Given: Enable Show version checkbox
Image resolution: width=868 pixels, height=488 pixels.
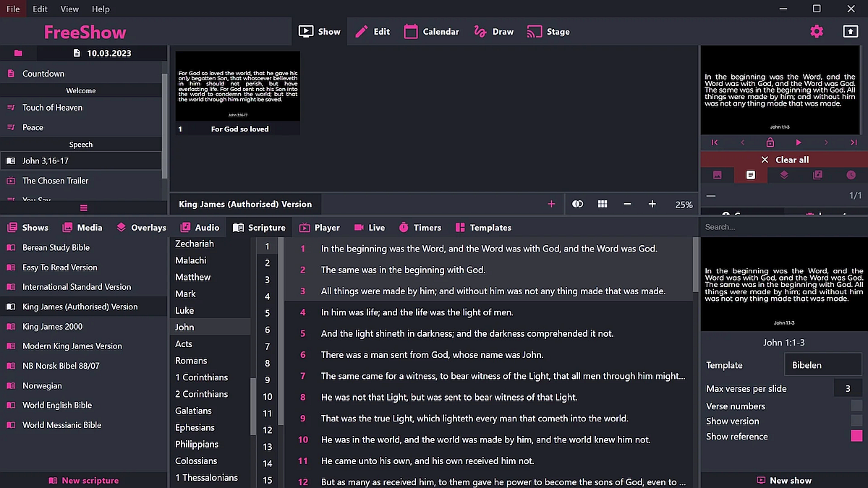Looking at the screenshot, I should 856,421.
